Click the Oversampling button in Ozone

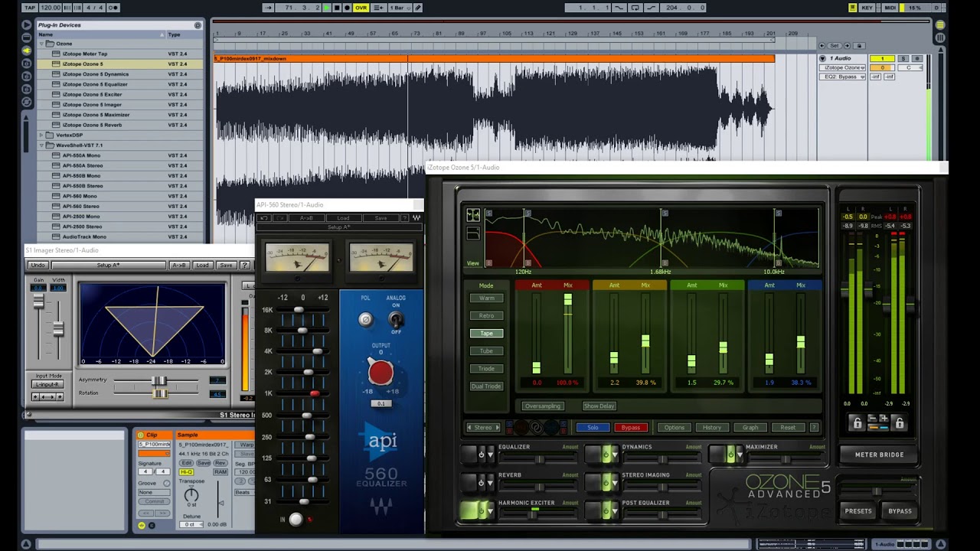click(x=543, y=406)
